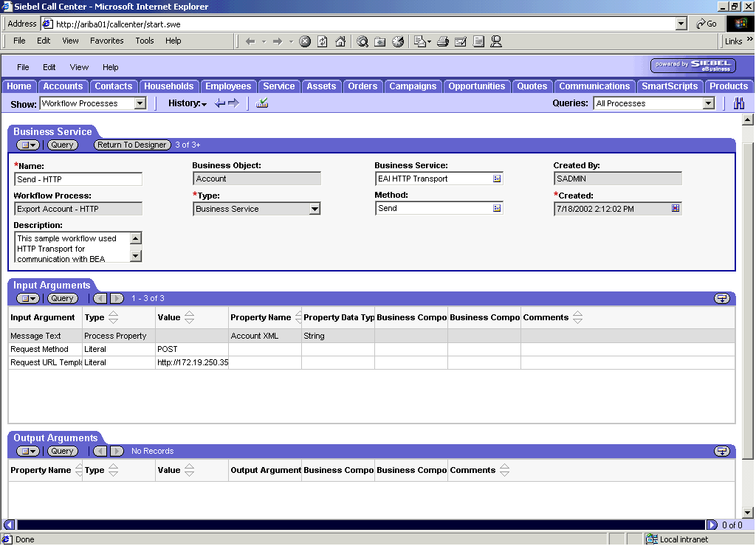Click the IE Refresh button

(x=323, y=41)
